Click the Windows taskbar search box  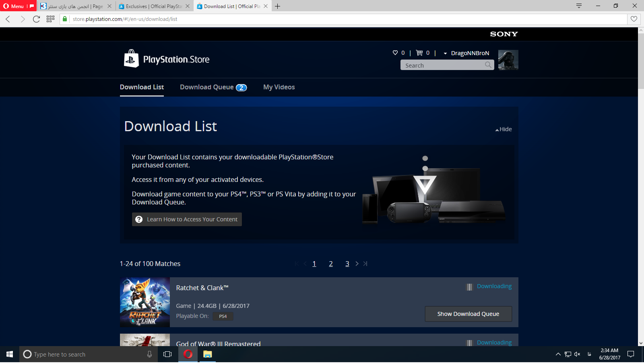(89, 354)
